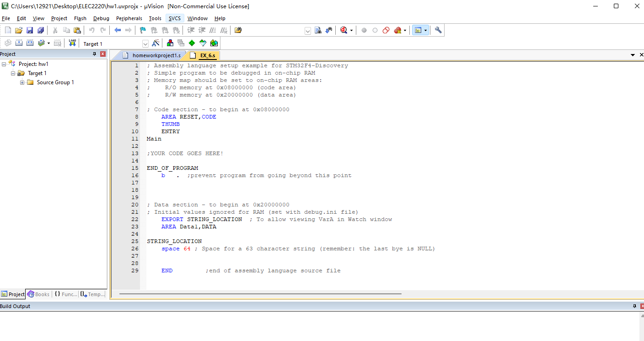Pin the Build Output panel
Viewport: 644px width, 341px height.
point(634,306)
